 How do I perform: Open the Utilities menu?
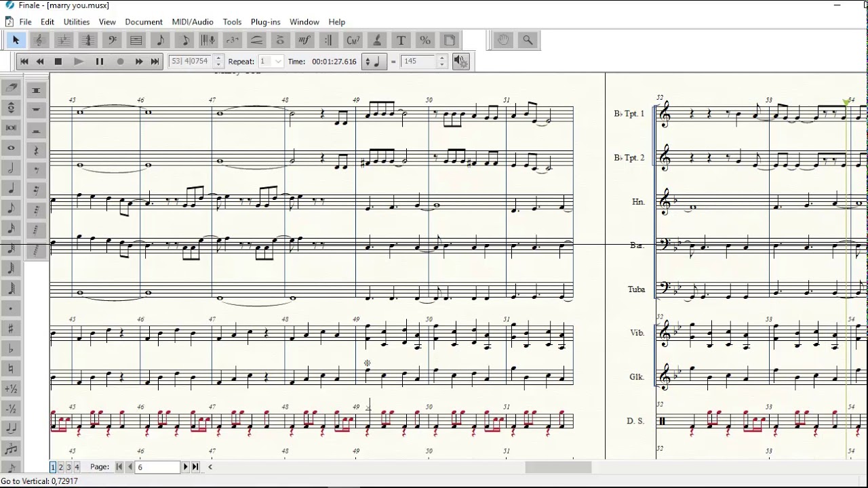(77, 22)
